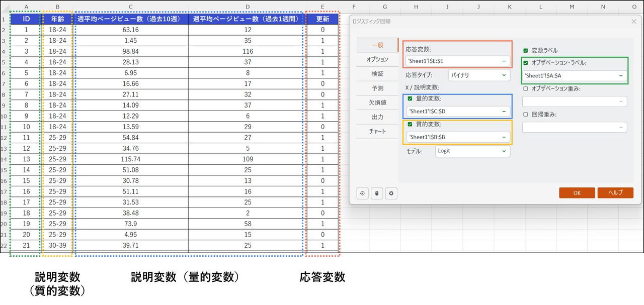Close the ロジスティック回帰 dialog

633,22
